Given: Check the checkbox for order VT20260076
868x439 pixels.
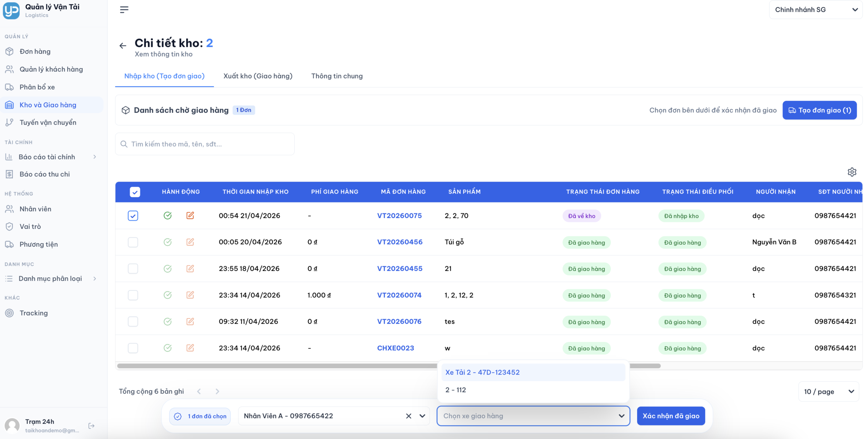Looking at the screenshot, I should click(x=133, y=321).
